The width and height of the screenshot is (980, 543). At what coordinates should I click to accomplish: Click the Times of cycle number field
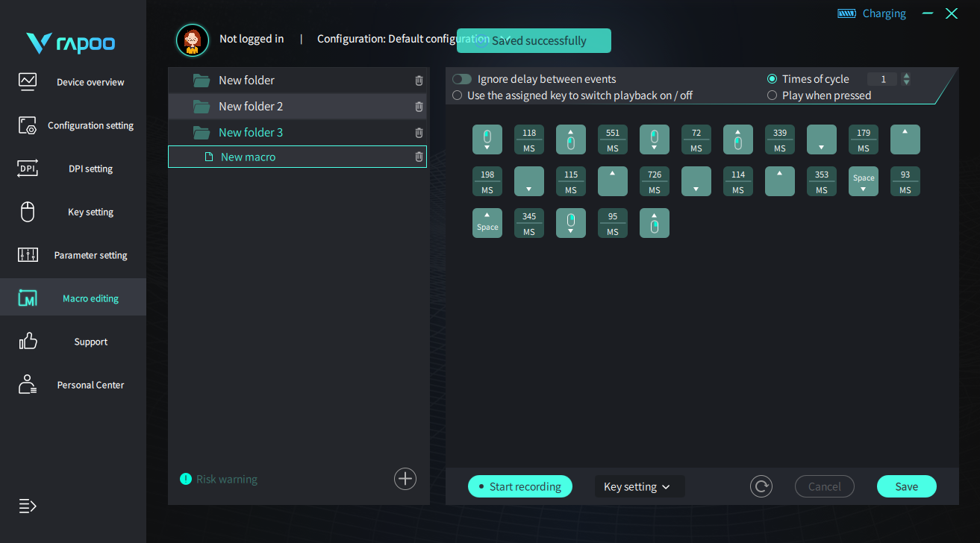pyautogui.click(x=882, y=79)
